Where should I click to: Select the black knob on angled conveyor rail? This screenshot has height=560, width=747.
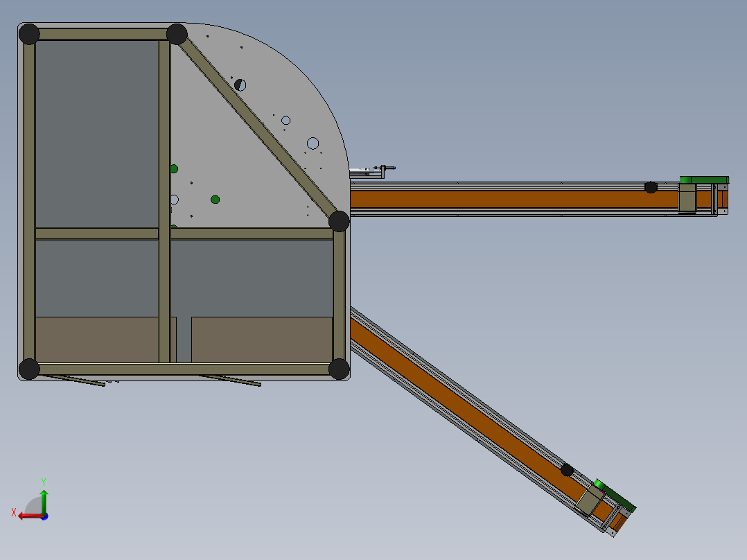click(x=567, y=470)
